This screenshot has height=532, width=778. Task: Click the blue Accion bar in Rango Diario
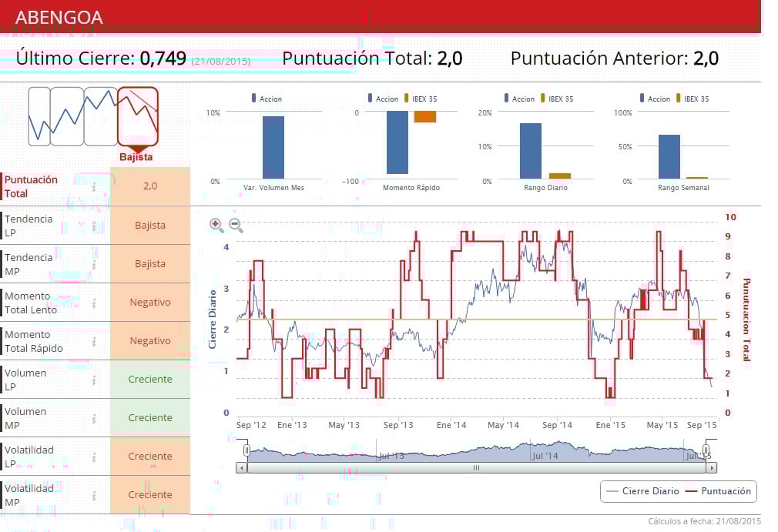531,151
